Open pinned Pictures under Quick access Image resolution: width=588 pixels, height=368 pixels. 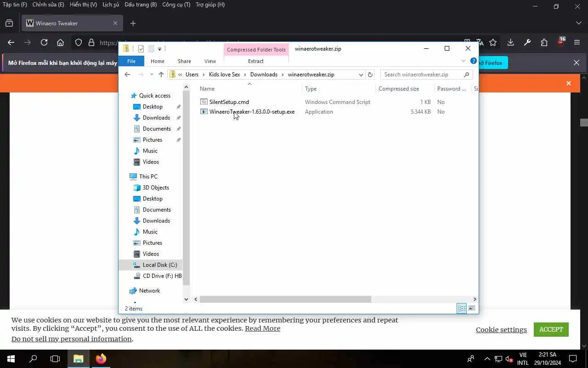[x=153, y=140]
